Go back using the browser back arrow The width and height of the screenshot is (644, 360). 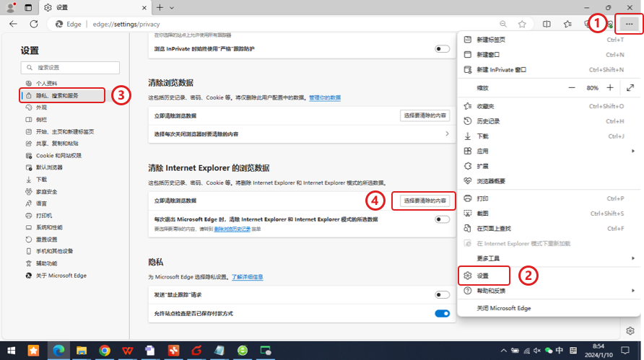coord(13,25)
